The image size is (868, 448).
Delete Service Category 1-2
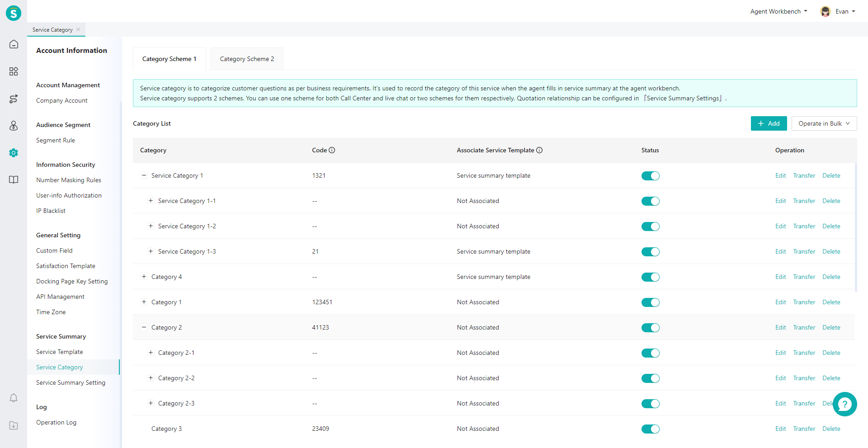(831, 226)
